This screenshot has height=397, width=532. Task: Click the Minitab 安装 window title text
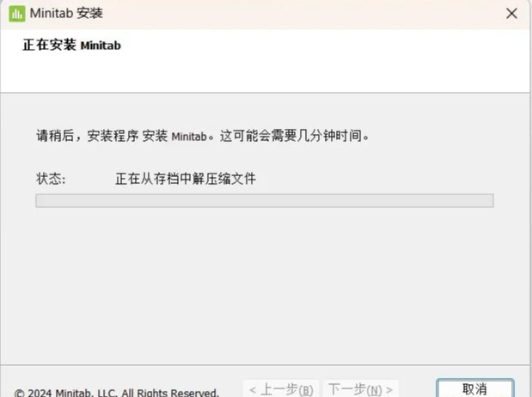click(66, 13)
